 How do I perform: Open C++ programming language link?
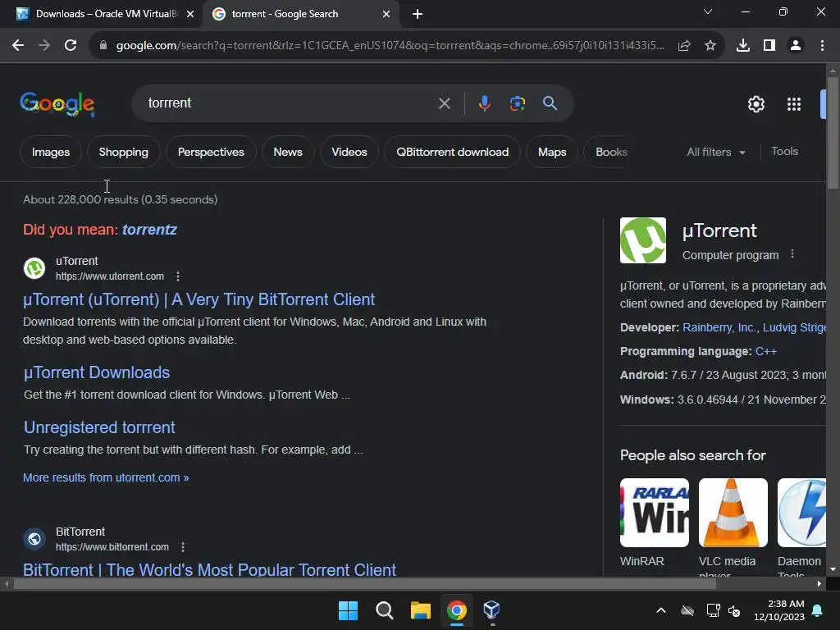pyautogui.click(x=765, y=351)
